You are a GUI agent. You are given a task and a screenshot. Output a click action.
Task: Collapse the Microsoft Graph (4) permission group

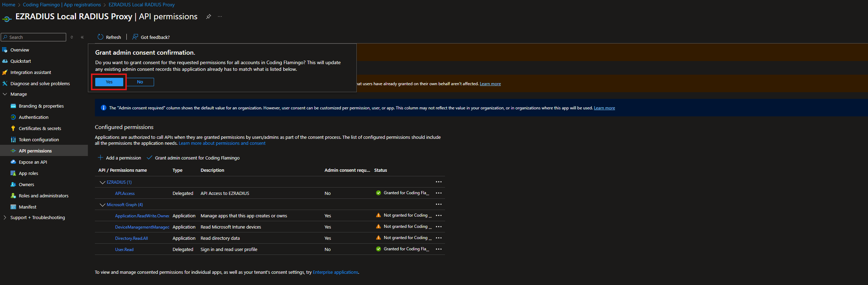(103, 205)
